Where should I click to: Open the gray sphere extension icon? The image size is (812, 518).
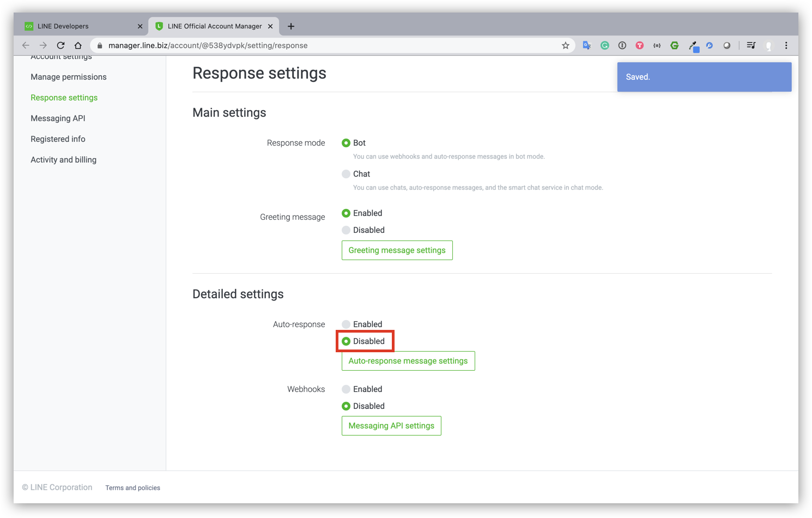(x=727, y=45)
